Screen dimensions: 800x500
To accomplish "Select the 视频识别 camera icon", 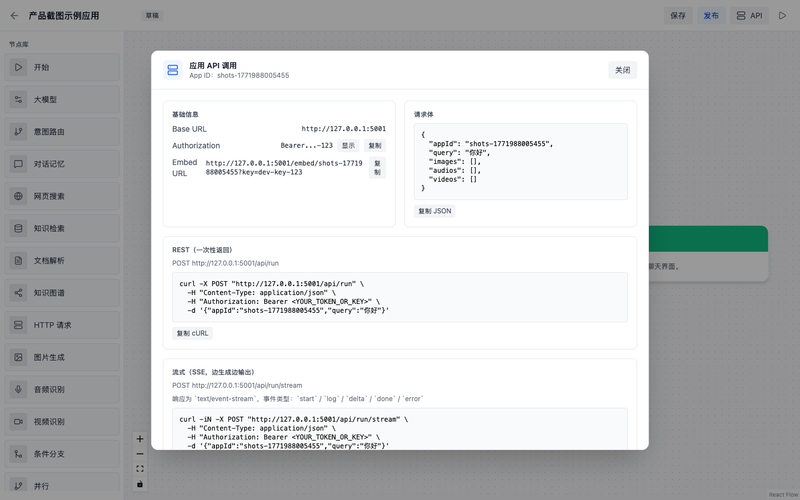I will [x=18, y=421].
